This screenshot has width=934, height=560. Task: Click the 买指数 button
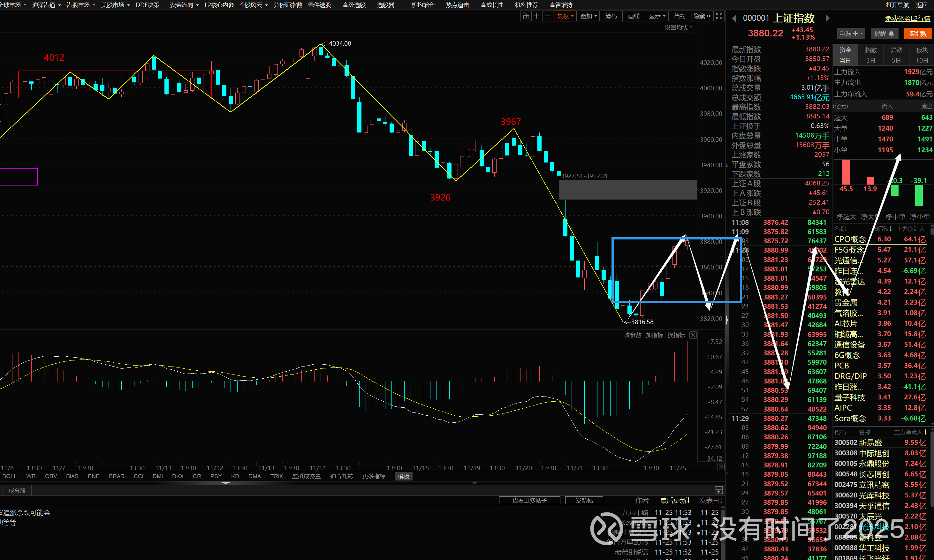[x=917, y=34]
